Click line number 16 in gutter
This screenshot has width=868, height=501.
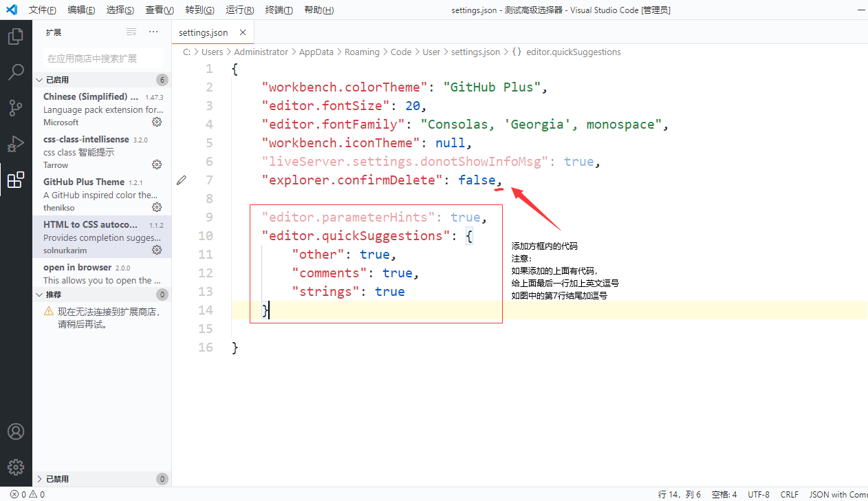(x=206, y=348)
